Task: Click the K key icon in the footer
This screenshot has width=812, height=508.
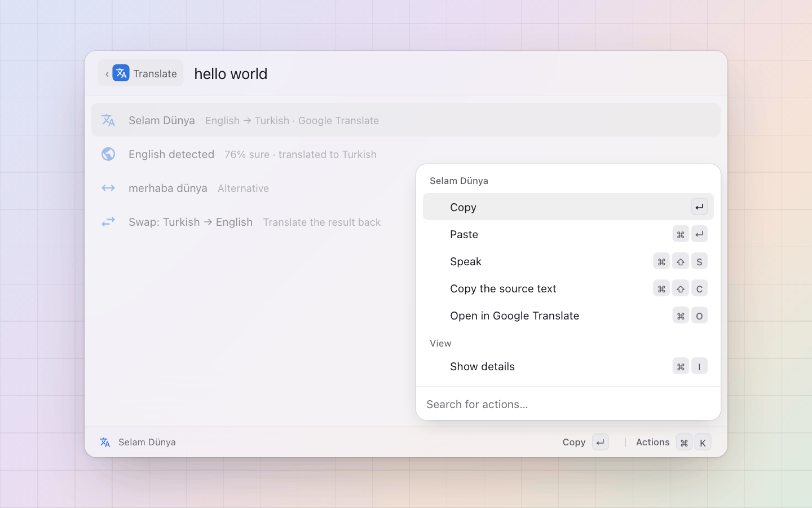Action: point(703,443)
